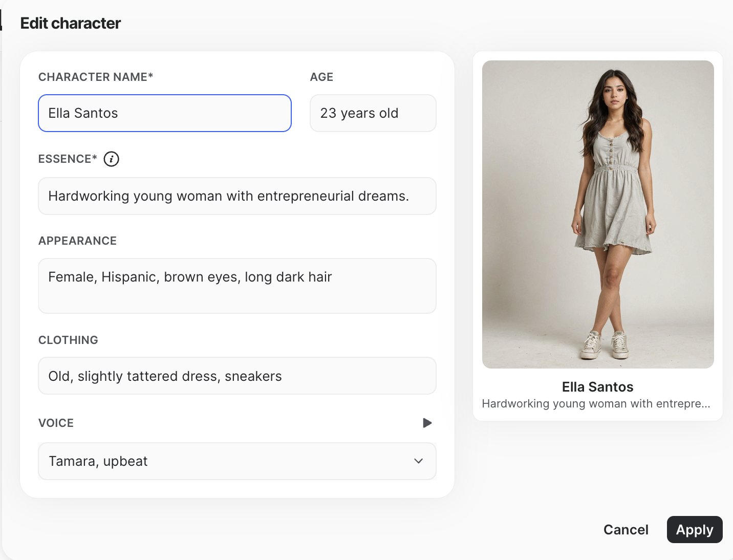Click the Ella Santos name under portrait
This screenshot has height=560, width=733.
tap(598, 387)
